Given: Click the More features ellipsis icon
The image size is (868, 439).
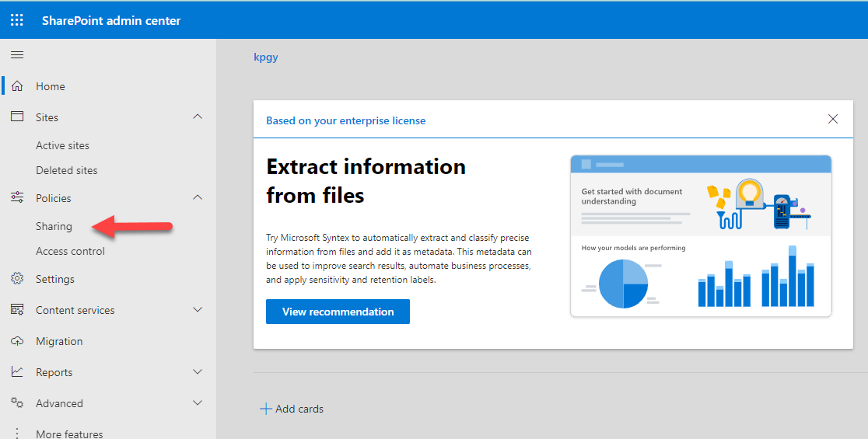Looking at the screenshot, I should (17, 434).
